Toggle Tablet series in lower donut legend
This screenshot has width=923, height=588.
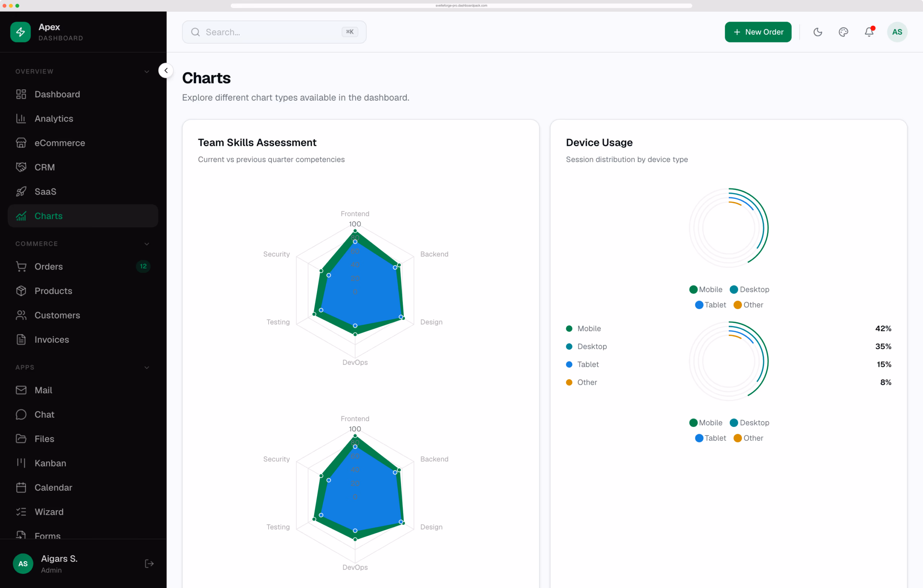pyautogui.click(x=710, y=438)
